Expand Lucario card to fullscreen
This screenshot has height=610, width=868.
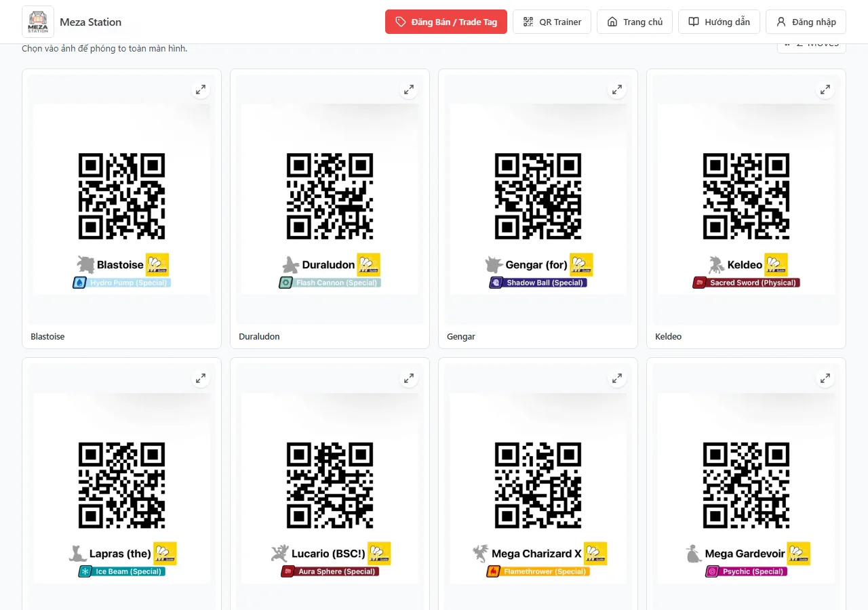[409, 379]
